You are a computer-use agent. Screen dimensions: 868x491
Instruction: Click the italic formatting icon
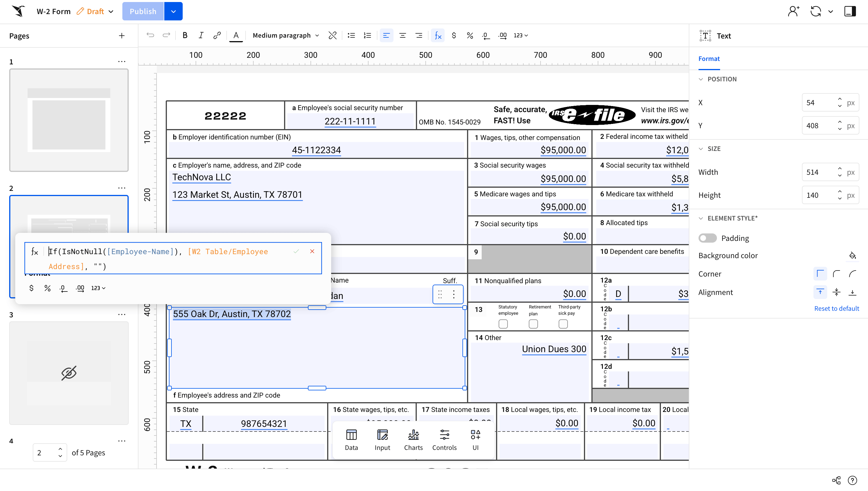[x=201, y=35]
